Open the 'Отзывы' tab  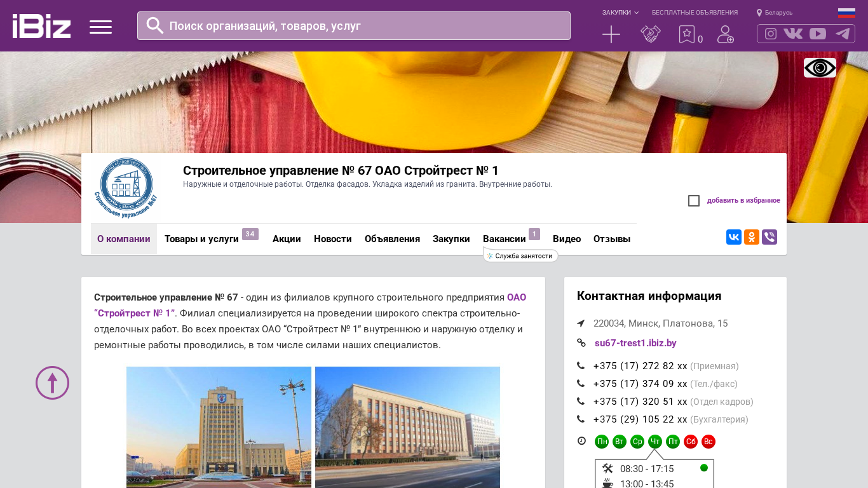pos(612,239)
